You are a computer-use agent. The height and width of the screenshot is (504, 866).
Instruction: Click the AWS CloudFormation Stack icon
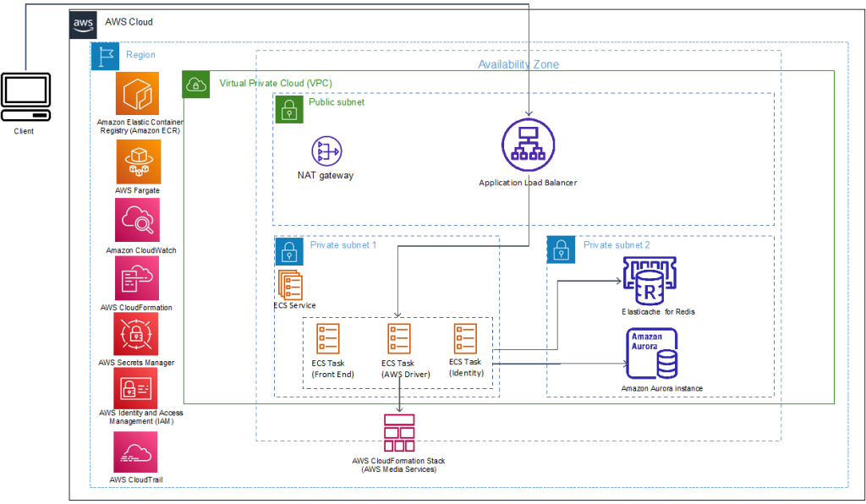click(398, 431)
